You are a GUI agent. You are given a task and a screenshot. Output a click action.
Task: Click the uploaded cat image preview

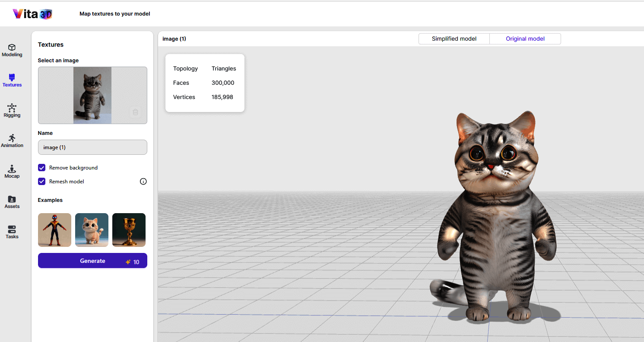[92, 95]
